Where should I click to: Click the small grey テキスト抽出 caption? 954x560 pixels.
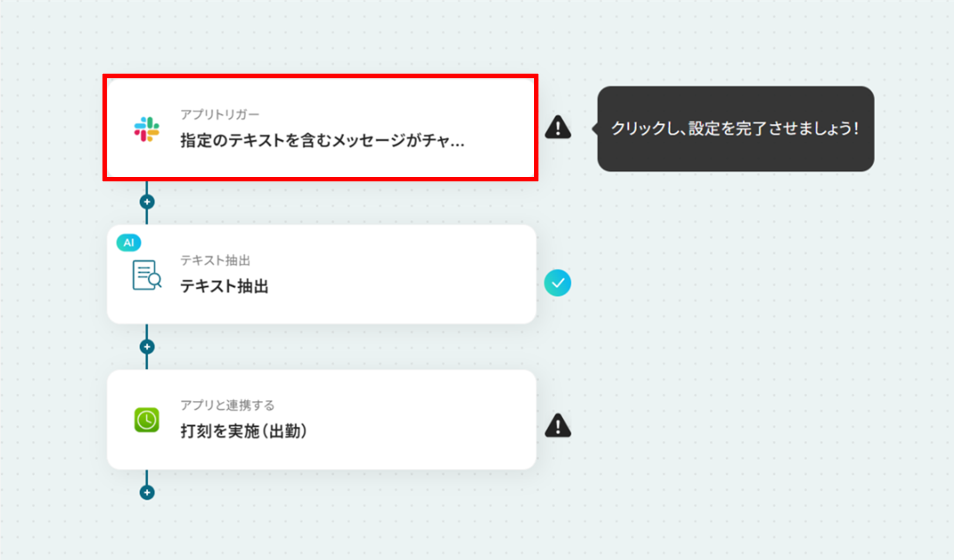[x=215, y=260]
